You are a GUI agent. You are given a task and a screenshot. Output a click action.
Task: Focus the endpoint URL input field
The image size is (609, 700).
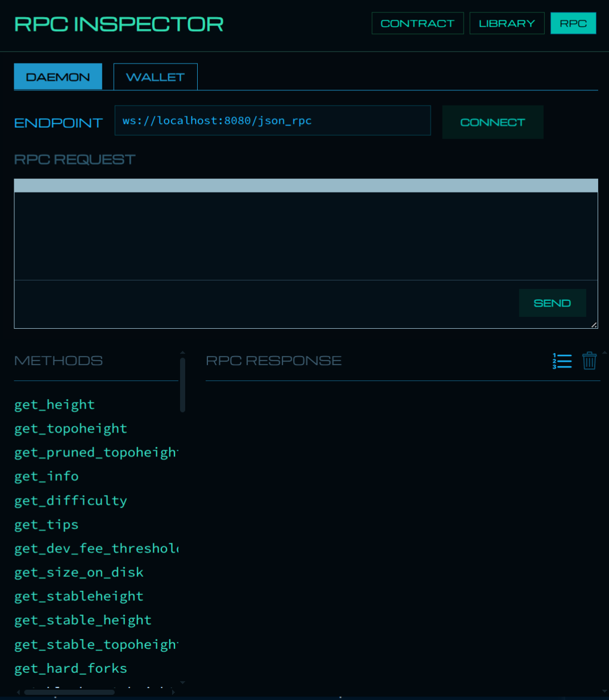coord(272,121)
